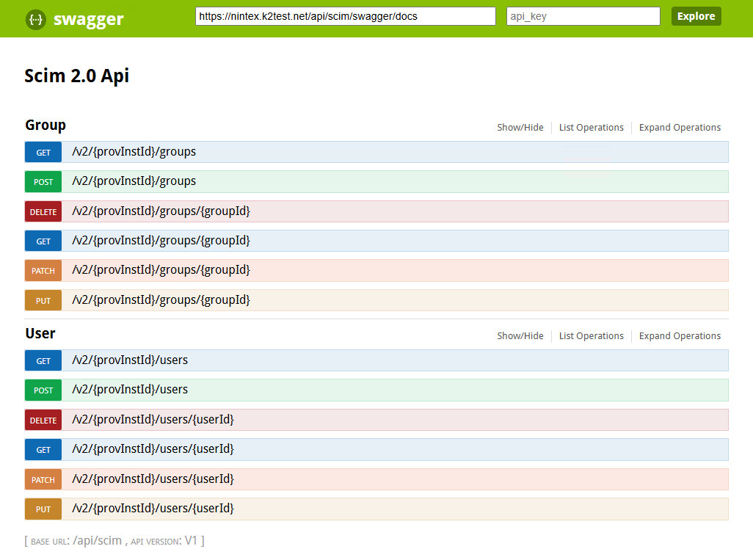753x560 pixels.
Task: Focus the API docs URL field
Action: click(345, 16)
